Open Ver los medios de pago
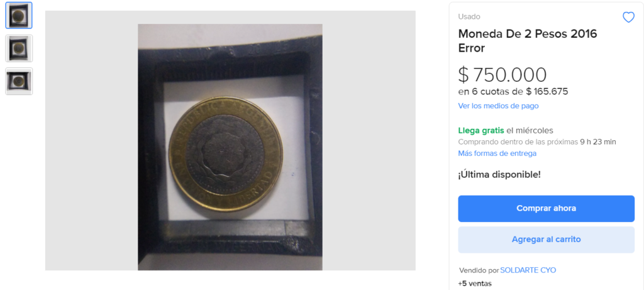This screenshot has height=290, width=644. click(498, 106)
